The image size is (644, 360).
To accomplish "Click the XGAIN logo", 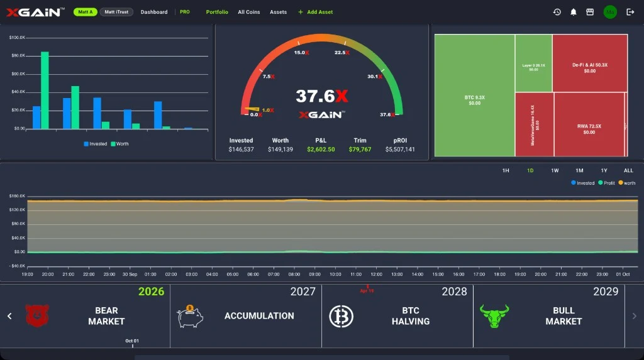I will pyautogui.click(x=35, y=12).
